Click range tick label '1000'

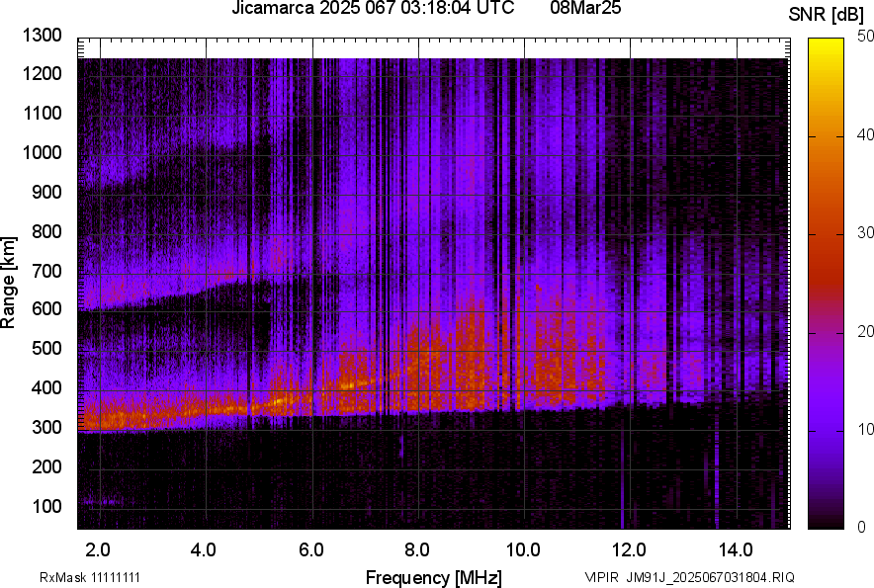pyautogui.click(x=42, y=152)
